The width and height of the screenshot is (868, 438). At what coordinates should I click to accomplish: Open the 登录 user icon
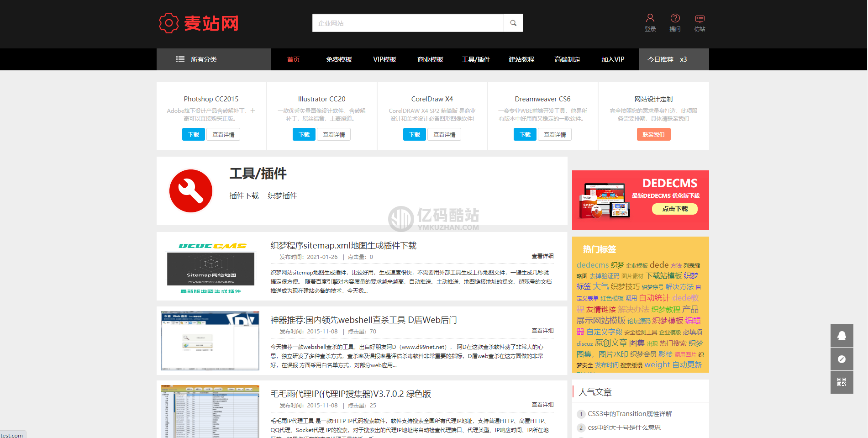650,18
